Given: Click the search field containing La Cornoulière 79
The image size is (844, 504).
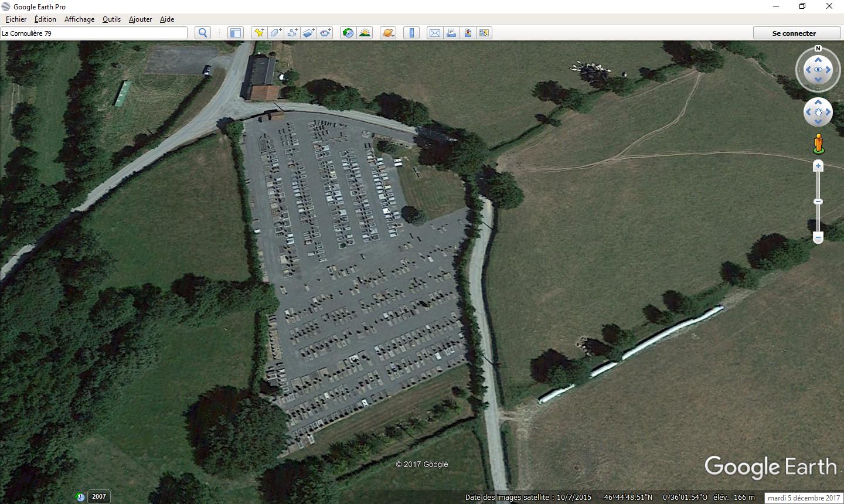Looking at the screenshot, I should pos(94,33).
